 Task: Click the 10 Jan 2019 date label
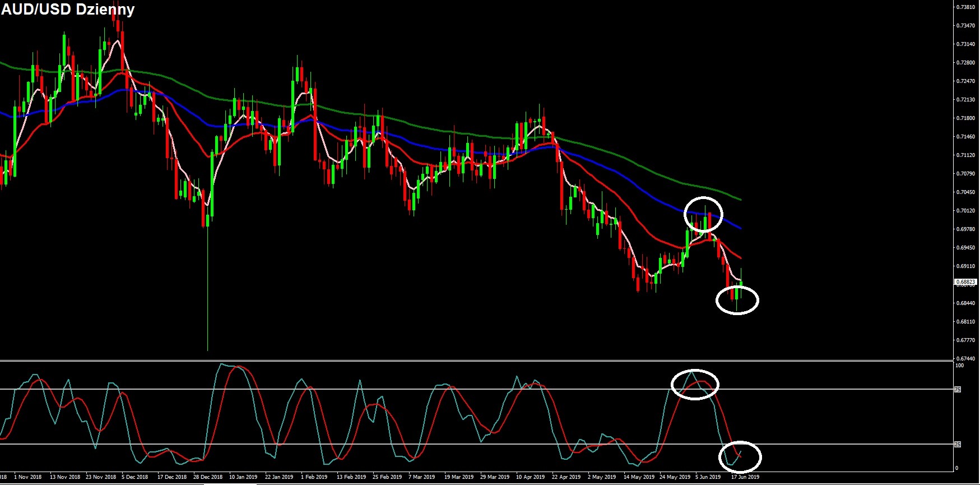[x=243, y=477]
